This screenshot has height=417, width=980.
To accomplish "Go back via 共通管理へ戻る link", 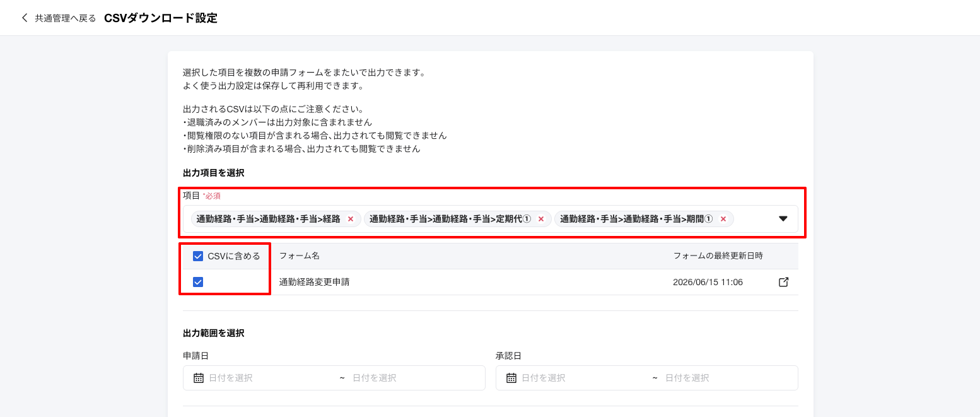I will [x=65, y=18].
